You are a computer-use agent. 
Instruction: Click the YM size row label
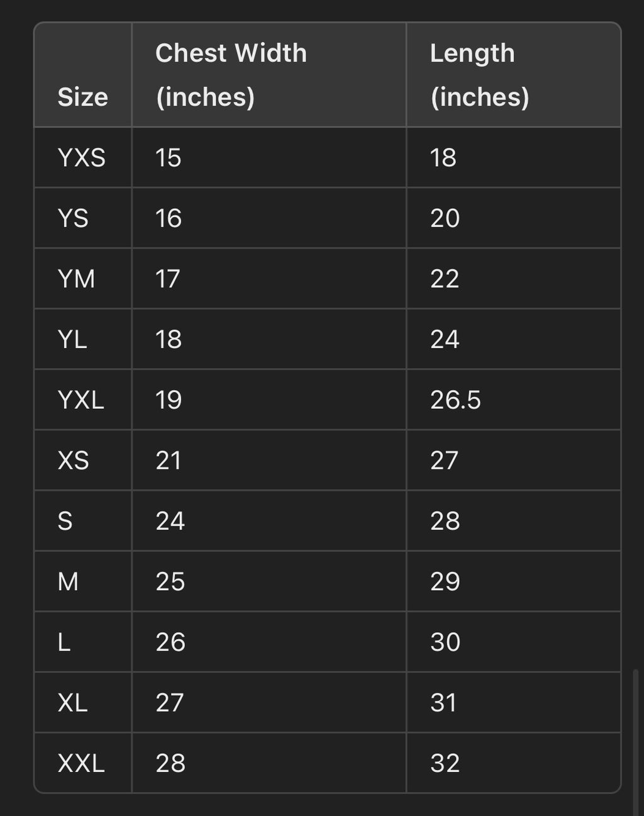pyautogui.click(x=76, y=279)
